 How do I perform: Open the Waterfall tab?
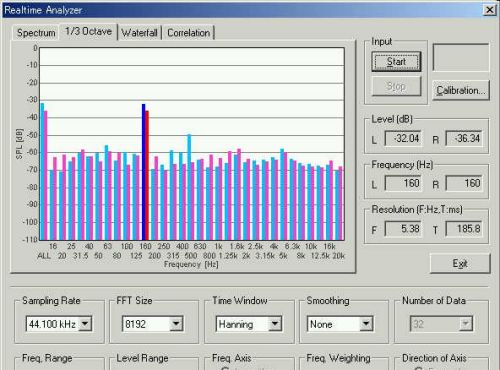[x=139, y=33]
